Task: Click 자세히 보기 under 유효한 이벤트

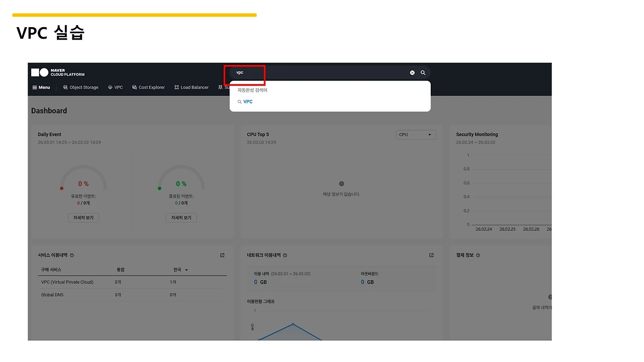Action: tap(84, 218)
